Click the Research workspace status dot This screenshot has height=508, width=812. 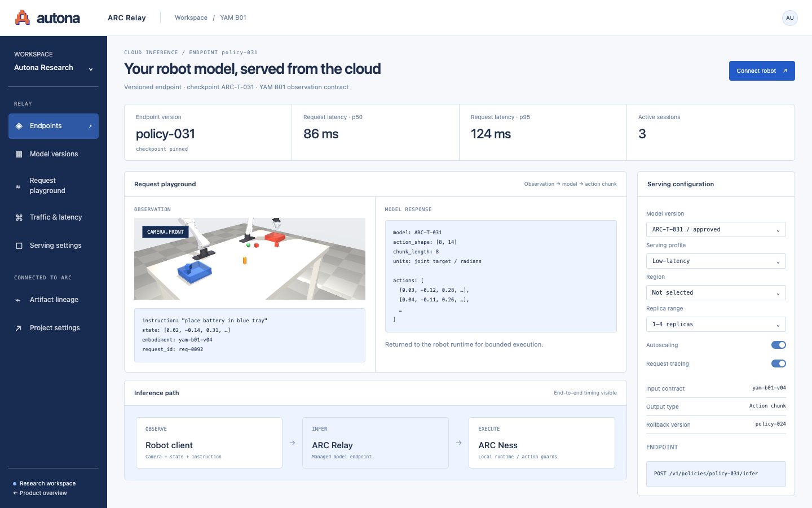[15, 484]
